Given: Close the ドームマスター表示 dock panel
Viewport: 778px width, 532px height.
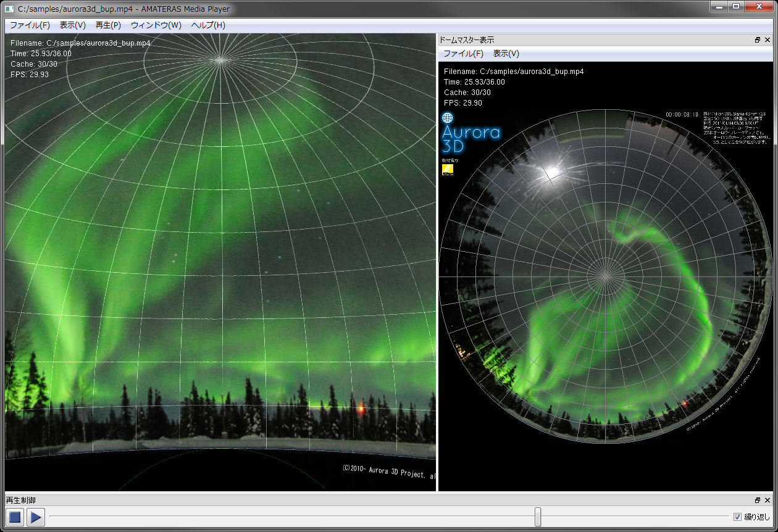Looking at the screenshot, I should pyautogui.click(x=768, y=40).
